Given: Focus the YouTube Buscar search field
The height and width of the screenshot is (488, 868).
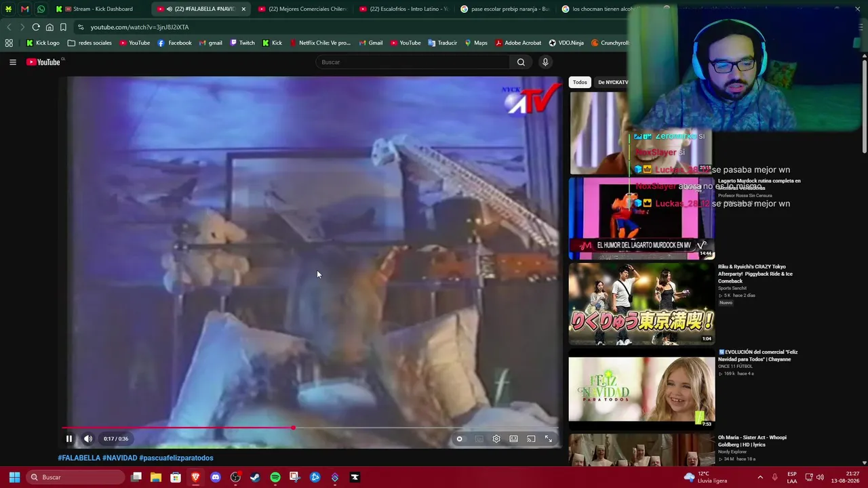Looking at the screenshot, I should tap(413, 62).
